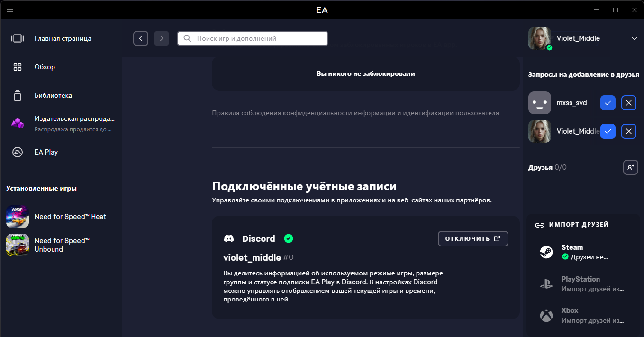
Task: Open Библиотека in sidebar
Action: 53,95
